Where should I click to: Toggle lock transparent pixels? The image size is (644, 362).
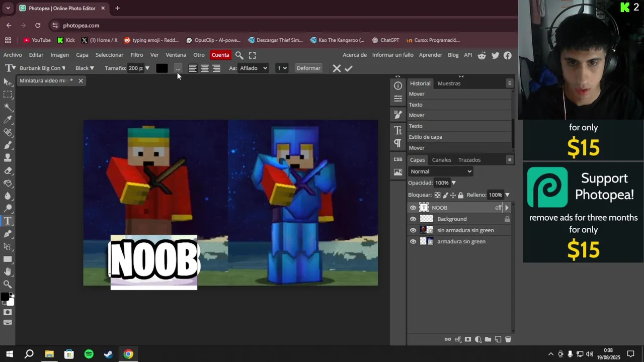[x=437, y=195]
